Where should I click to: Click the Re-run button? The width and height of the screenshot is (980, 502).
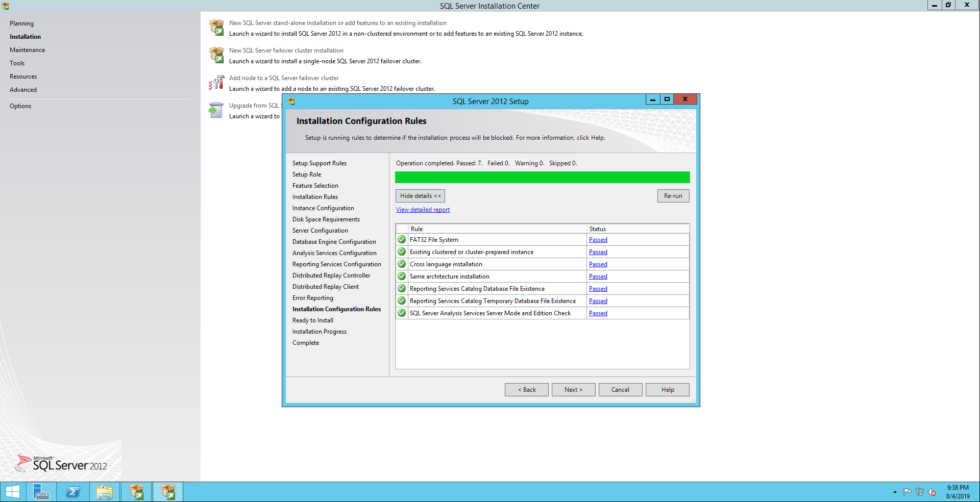pyautogui.click(x=673, y=196)
